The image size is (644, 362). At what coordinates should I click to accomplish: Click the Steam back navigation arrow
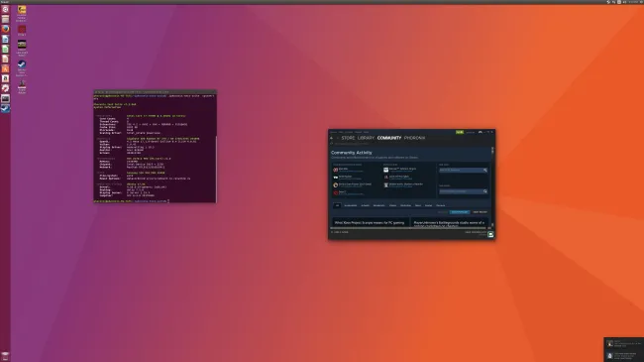[332, 138]
